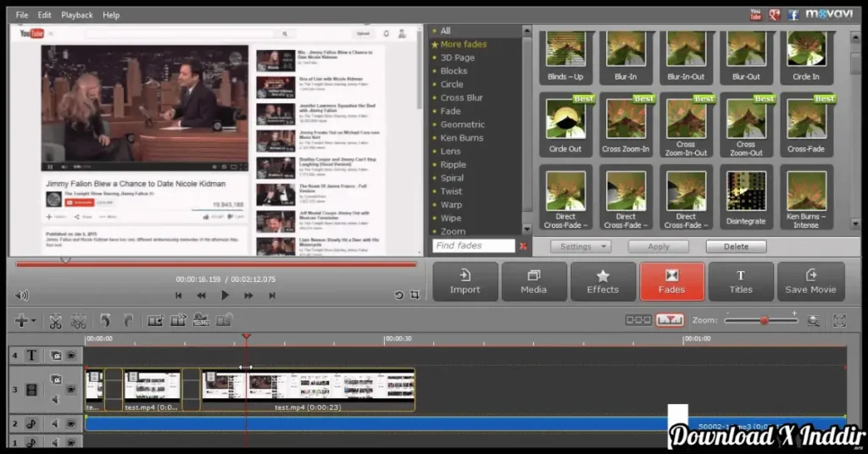Click the fullscreen expand arrows icon
This screenshot has height=454, width=868.
click(839, 321)
